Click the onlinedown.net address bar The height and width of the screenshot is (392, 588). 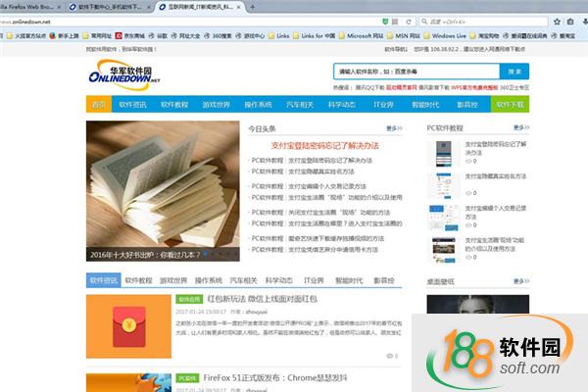click(189, 22)
